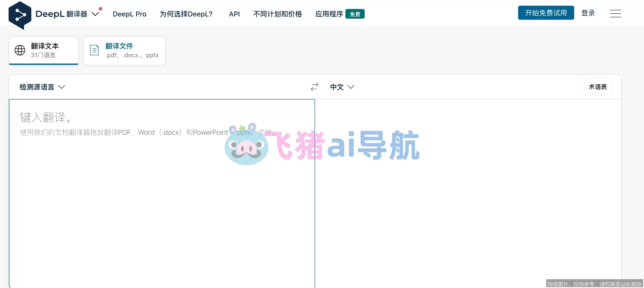Go to the API page

point(234,14)
